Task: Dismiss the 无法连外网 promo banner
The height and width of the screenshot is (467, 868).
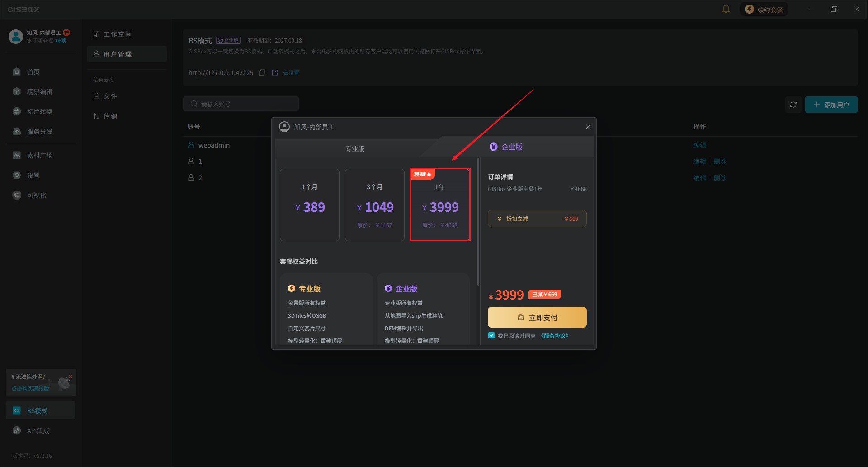Action: pos(71,376)
